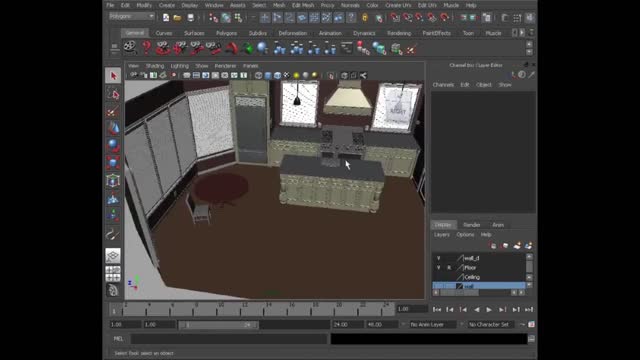Choose the Lasso Select tool
Screen dimensions: 640x360
tap(113, 94)
